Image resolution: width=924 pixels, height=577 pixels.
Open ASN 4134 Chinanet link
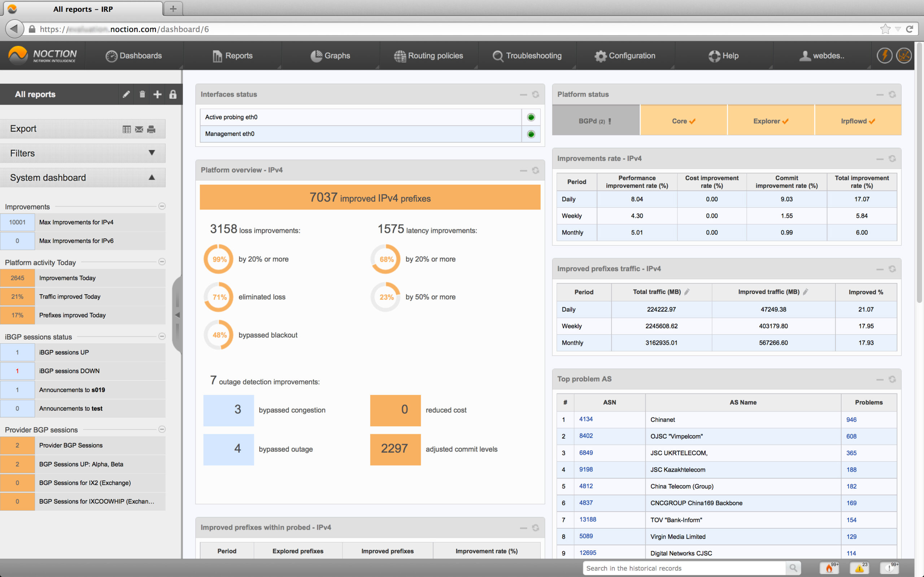coord(586,419)
